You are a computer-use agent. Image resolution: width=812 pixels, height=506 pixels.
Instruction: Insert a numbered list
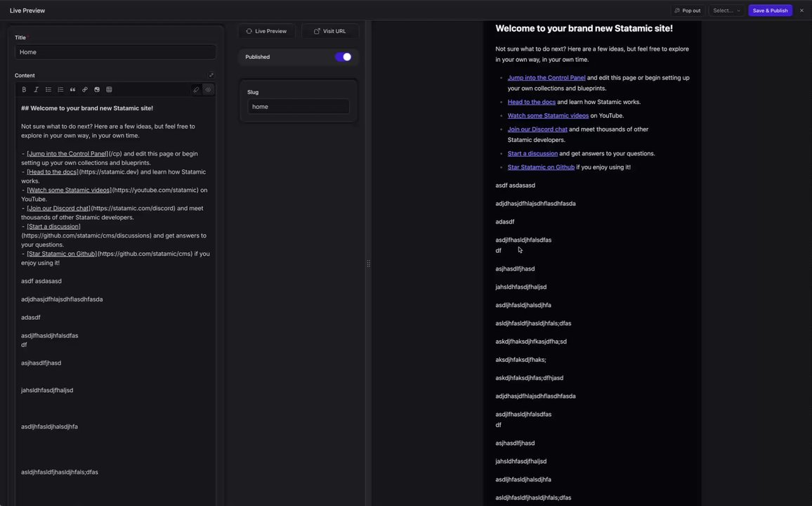click(x=60, y=90)
